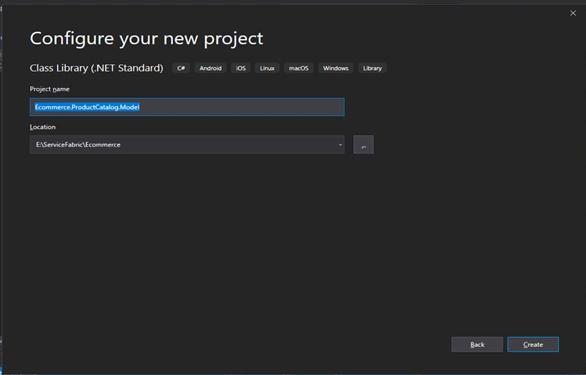
Task: Click the macOS tag
Action: [x=299, y=68]
